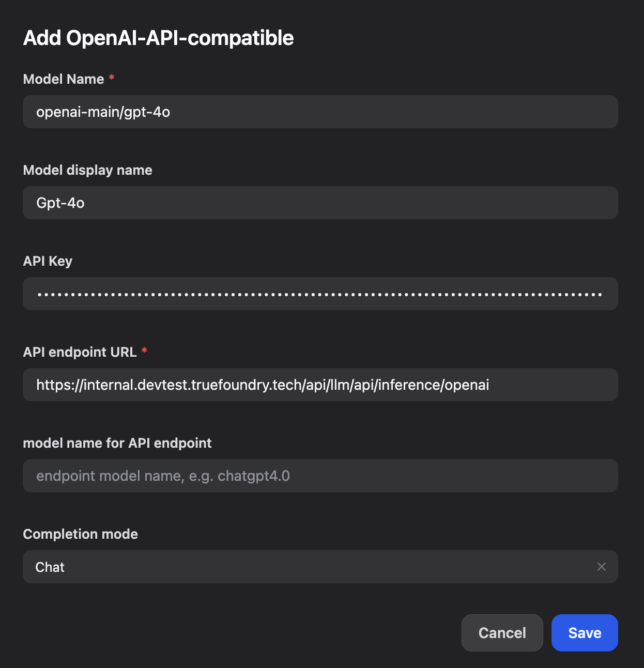Click the "Chat" value in Completion mode
Viewport: 644px width, 668px height.
coord(50,567)
